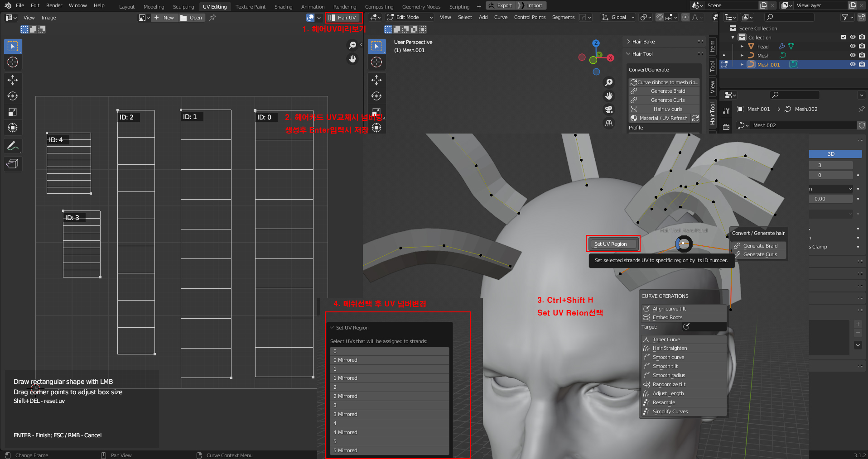
Task: Select the 2D Cursor tool in UV editor
Action: (13, 62)
